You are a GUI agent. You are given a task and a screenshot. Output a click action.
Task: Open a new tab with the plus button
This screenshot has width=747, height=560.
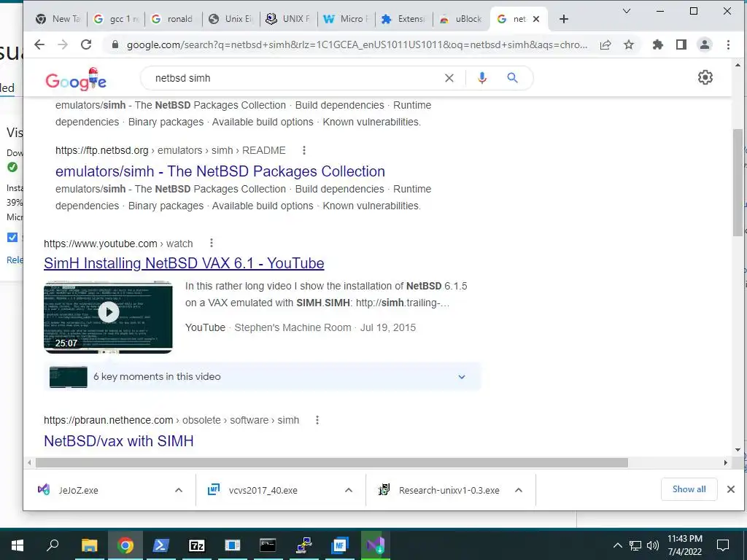tap(564, 19)
